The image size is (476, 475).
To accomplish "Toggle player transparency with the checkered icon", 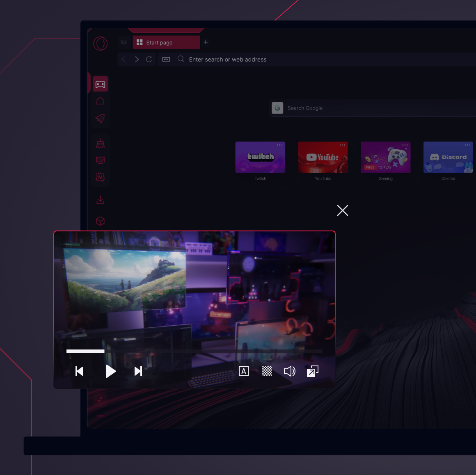I will pos(266,371).
